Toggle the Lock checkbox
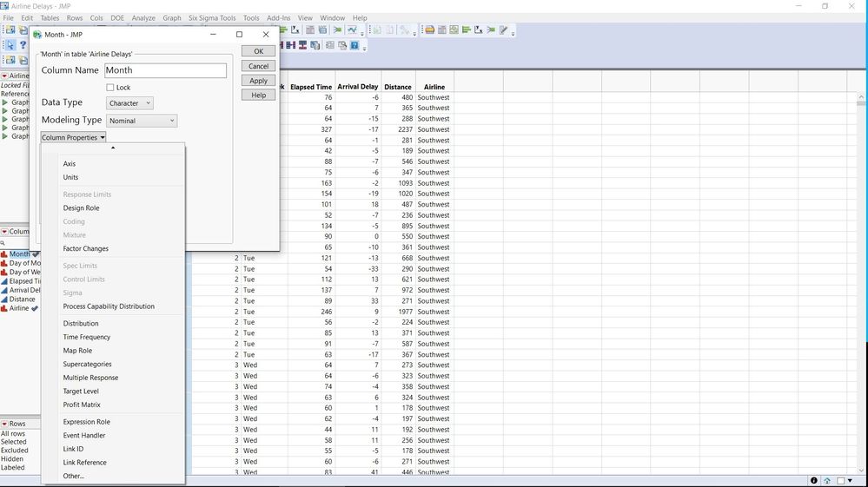This screenshot has width=868, height=487. (x=110, y=88)
